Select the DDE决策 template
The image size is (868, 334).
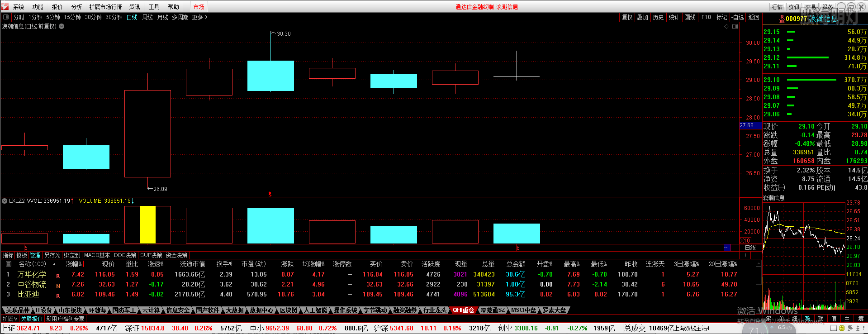pos(125,255)
